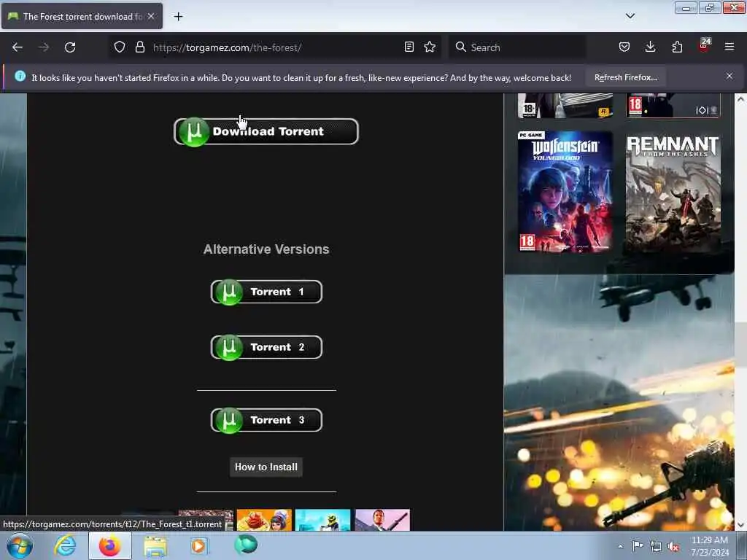Open the Pocket save icon
This screenshot has width=747, height=560.
(624, 47)
